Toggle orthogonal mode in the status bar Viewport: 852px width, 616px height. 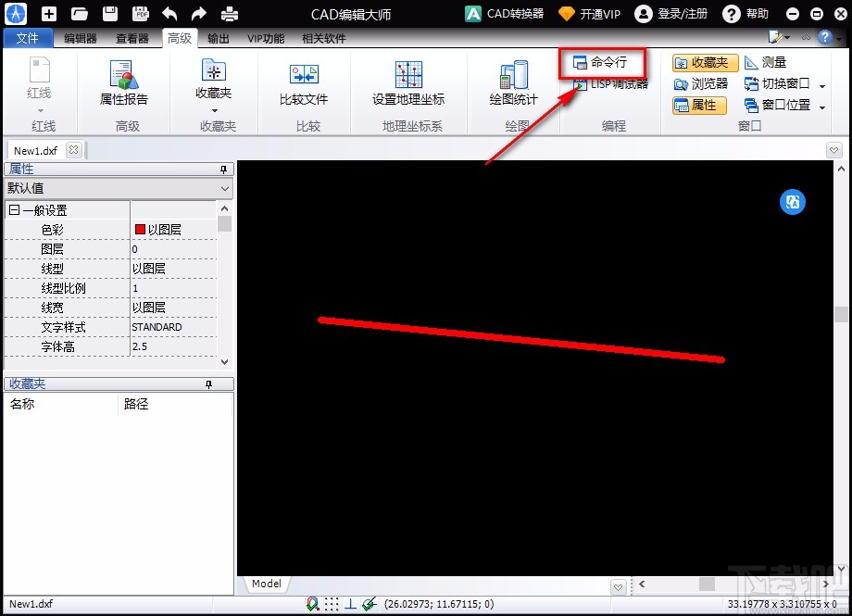click(x=350, y=604)
